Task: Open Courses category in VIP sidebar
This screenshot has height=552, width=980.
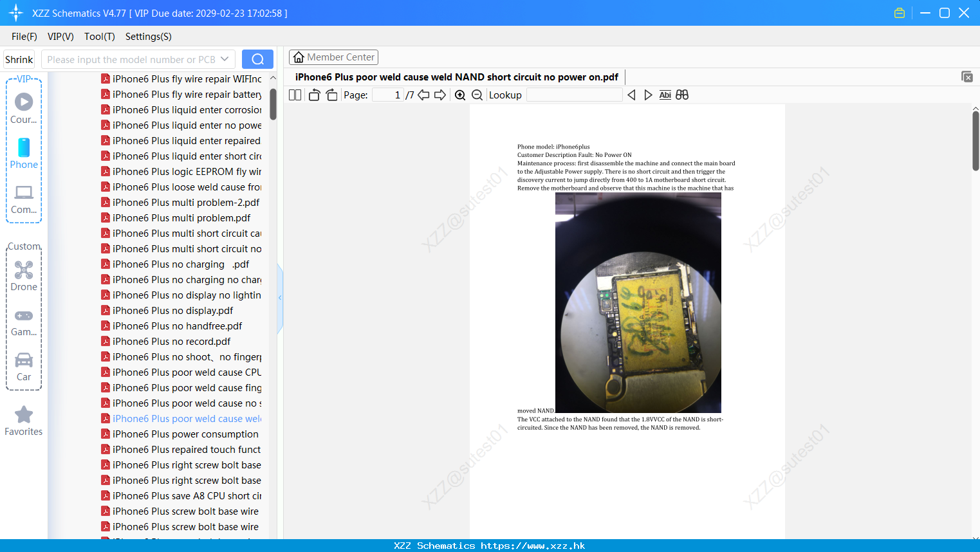Action: [24, 108]
